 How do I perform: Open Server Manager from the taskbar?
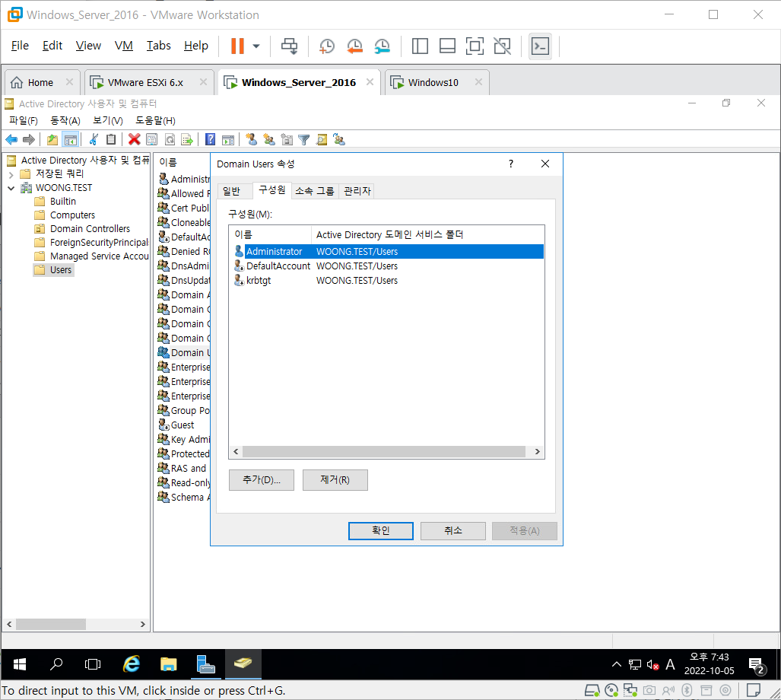[x=206, y=664]
